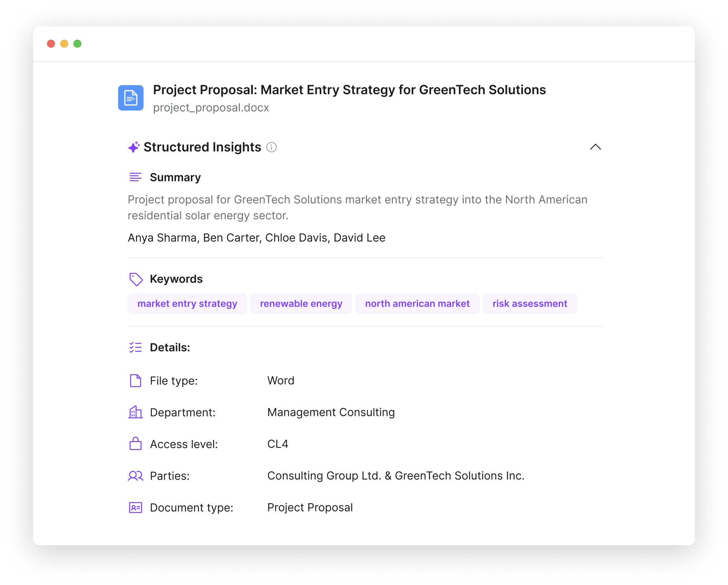The image size is (728, 585).
Task: Click the Parties people icon
Action: point(136,476)
